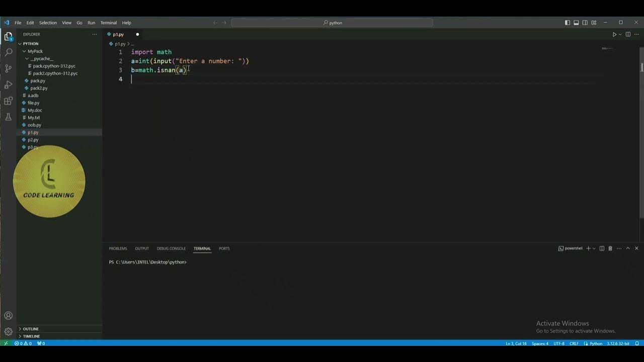Go forward using the navigation arrow

click(x=224, y=23)
